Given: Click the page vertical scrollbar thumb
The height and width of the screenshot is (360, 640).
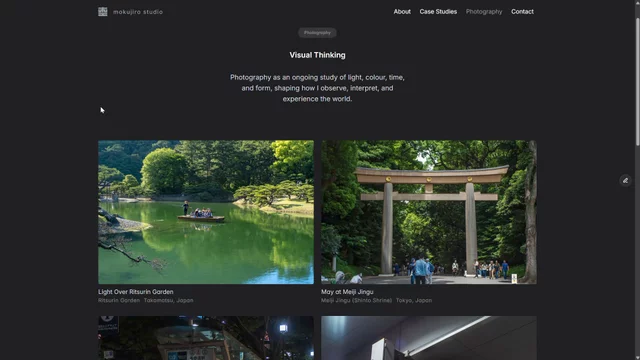Looking at the screenshot, I should pos(637,81).
